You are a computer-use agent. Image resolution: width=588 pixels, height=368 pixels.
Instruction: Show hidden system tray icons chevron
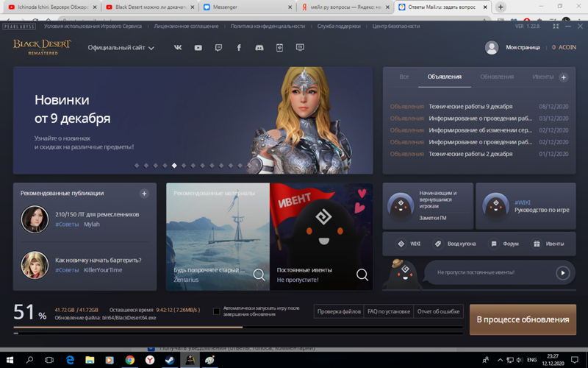(x=500, y=360)
